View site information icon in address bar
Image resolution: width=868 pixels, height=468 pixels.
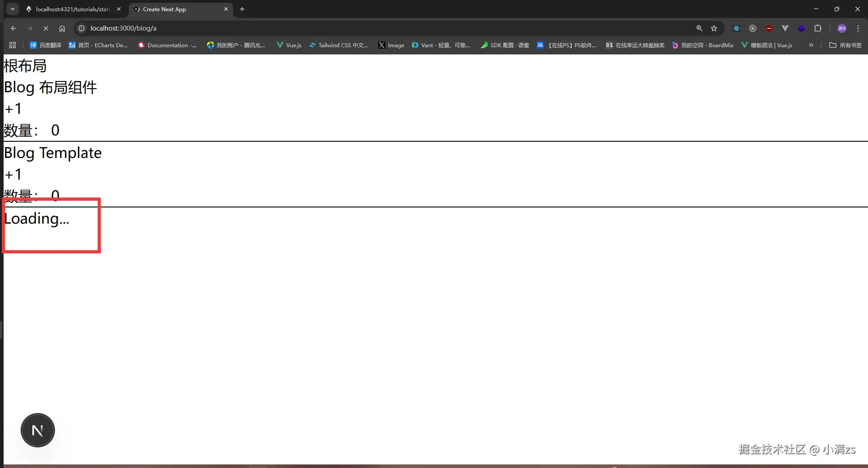tap(81, 28)
